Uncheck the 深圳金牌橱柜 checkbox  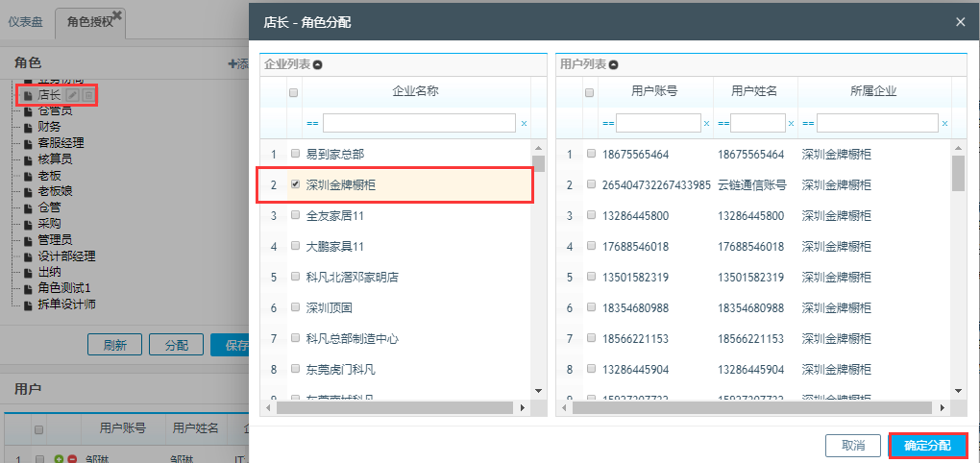[x=295, y=183]
